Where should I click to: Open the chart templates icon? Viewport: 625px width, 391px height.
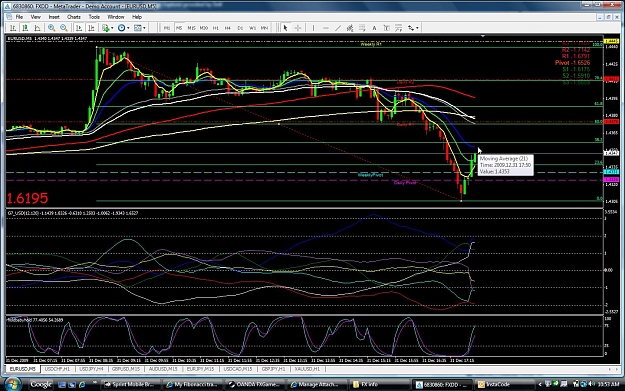coord(138,28)
